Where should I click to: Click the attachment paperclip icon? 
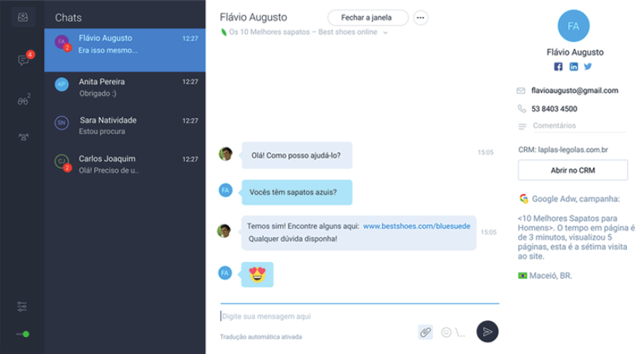426,332
